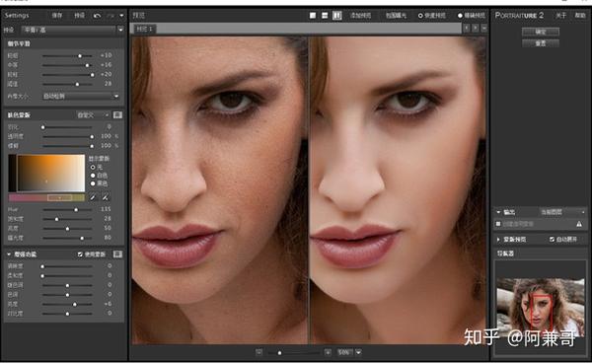Click zoom out minus icon below preview
Screen dimensions: 592x364
tap(259, 352)
